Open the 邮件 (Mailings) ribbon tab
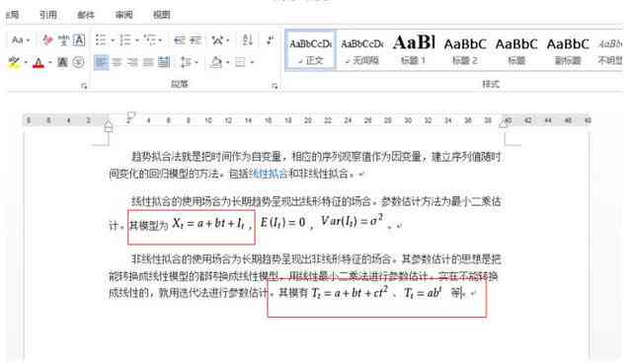This screenshot has height=364, width=632. point(86,15)
